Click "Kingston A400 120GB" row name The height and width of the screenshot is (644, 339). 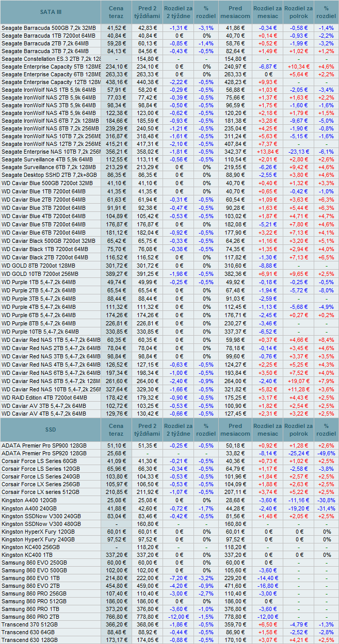(29, 501)
